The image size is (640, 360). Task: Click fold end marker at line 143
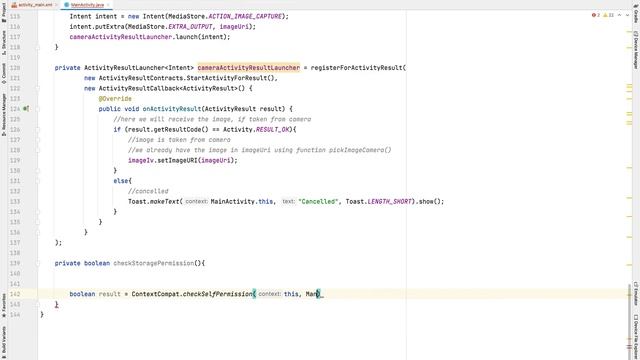(x=38, y=304)
